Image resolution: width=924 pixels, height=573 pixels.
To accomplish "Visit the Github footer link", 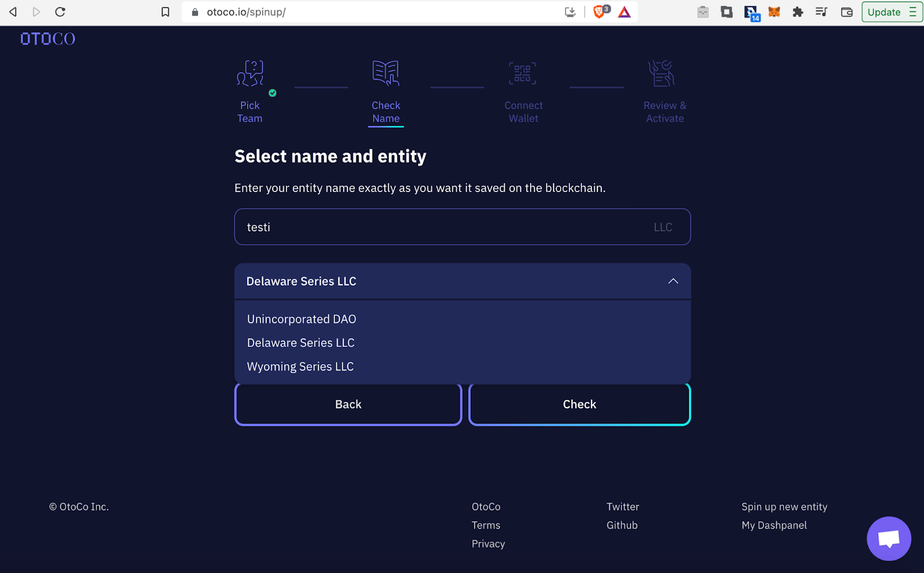I will [x=622, y=525].
